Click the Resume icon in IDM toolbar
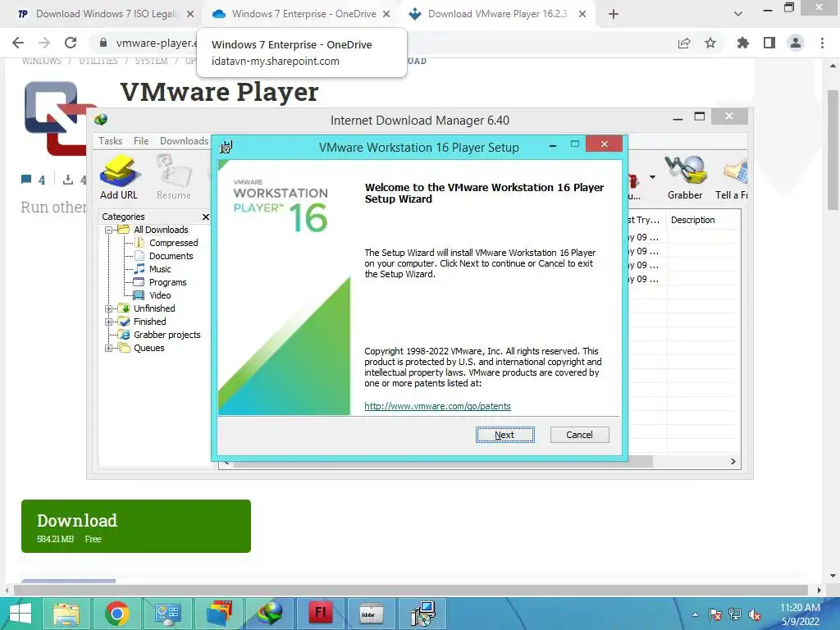Image resolution: width=840 pixels, height=630 pixels. point(174,177)
